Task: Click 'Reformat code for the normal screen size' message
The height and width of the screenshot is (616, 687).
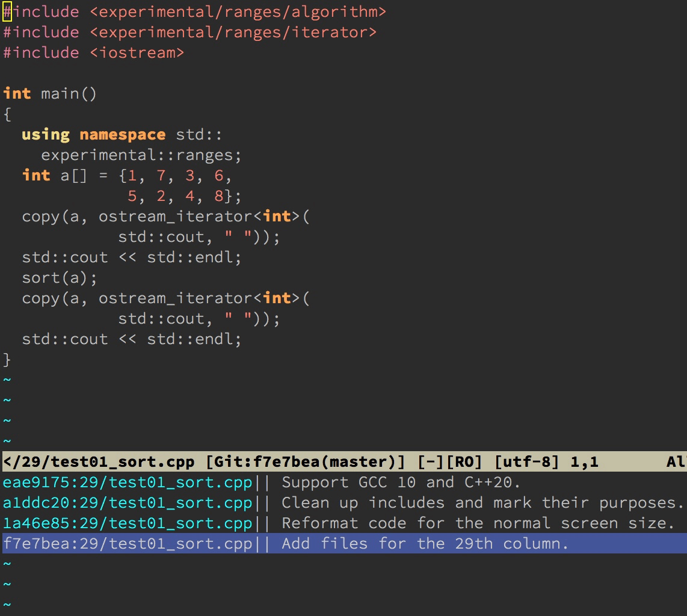Action: click(x=478, y=523)
